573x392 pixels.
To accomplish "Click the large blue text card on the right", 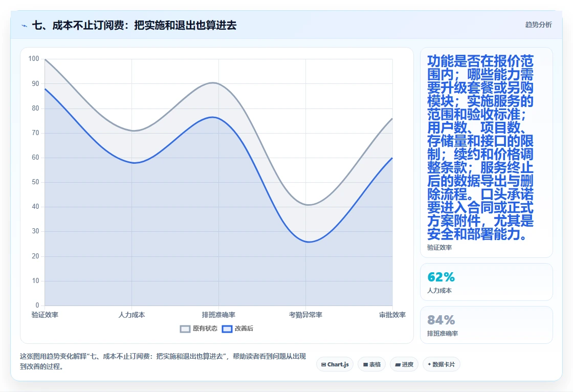I will pyautogui.click(x=487, y=153).
